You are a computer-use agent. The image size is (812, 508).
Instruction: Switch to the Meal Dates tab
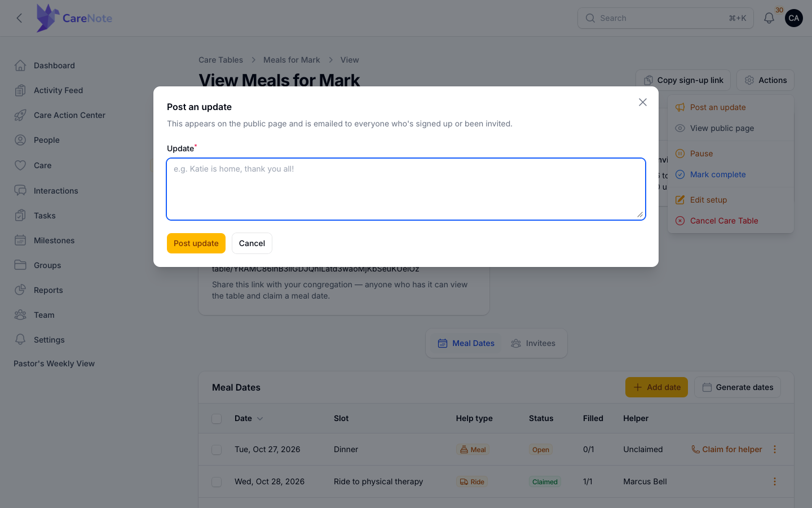[466, 343]
